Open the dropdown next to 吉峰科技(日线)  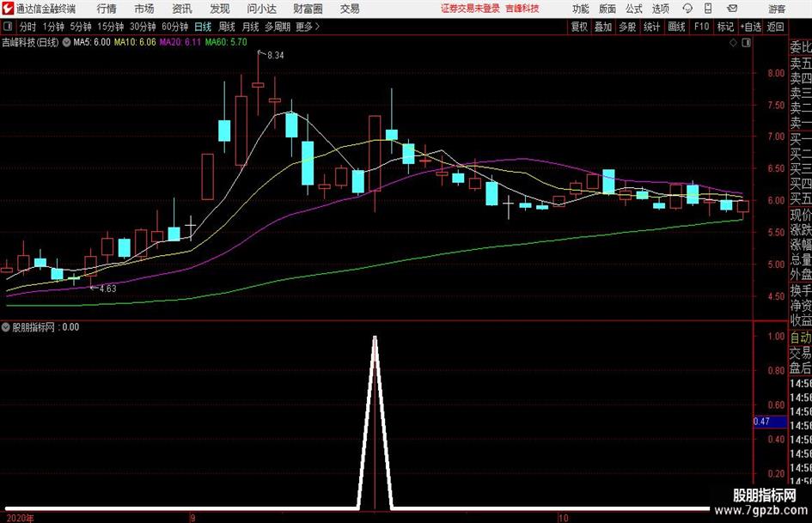point(66,42)
